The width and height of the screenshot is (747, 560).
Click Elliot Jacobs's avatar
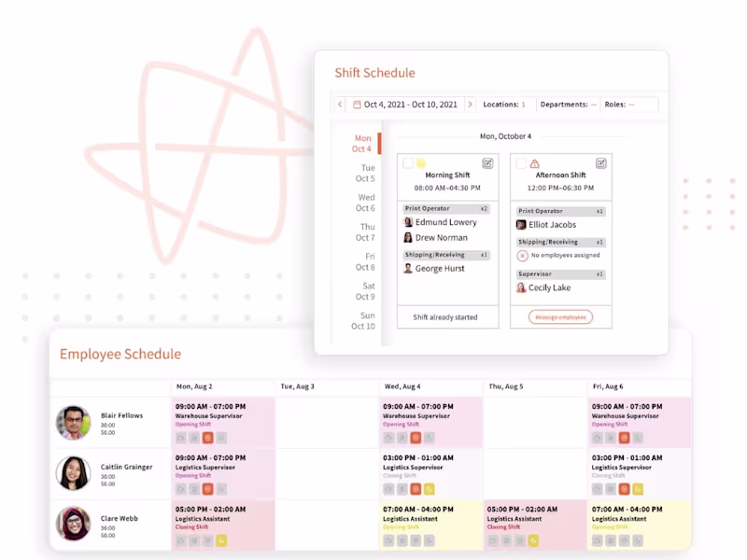click(521, 224)
